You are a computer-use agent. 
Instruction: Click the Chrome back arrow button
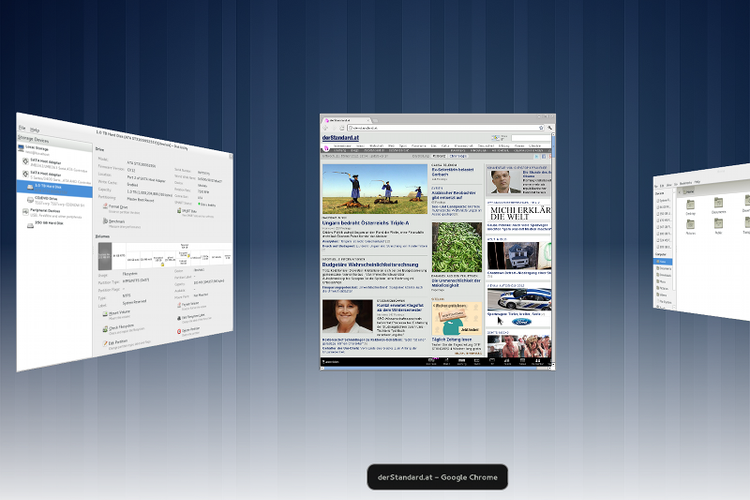[326, 128]
